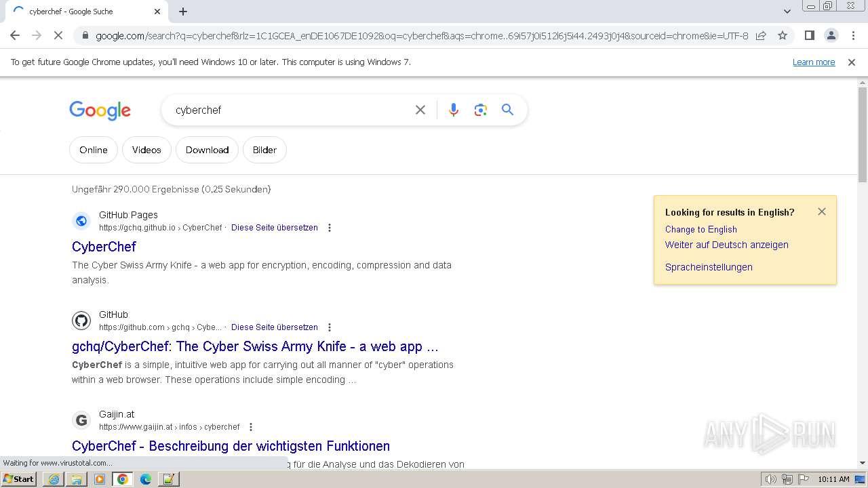
Task: Stop loading the page
Action: (58, 35)
